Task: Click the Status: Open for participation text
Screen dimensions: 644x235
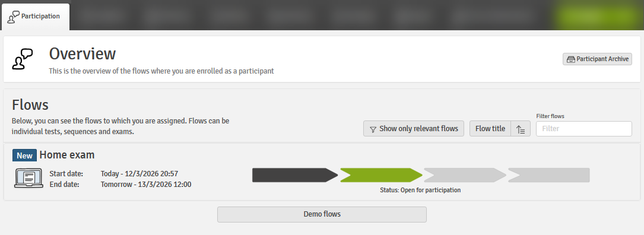Action: pyautogui.click(x=421, y=190)
